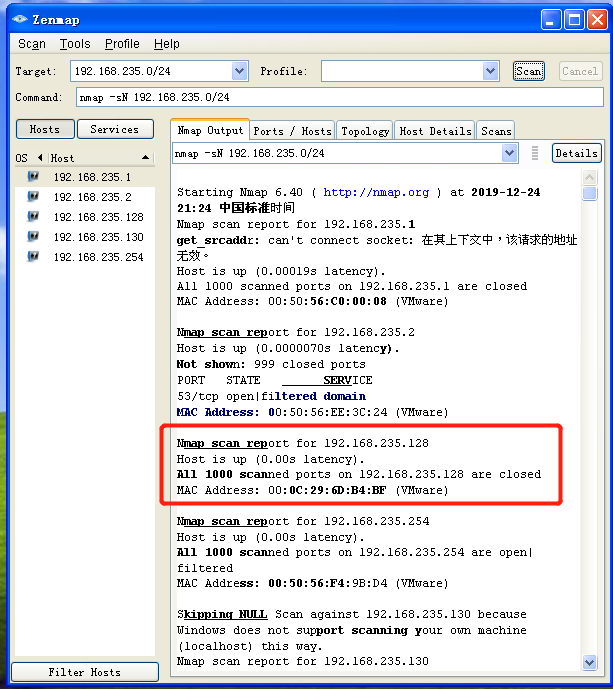Screen dimensions: 613x689
Task: Click the '53/tcp open|filtered domain' line
Action: tap(272, 396)
